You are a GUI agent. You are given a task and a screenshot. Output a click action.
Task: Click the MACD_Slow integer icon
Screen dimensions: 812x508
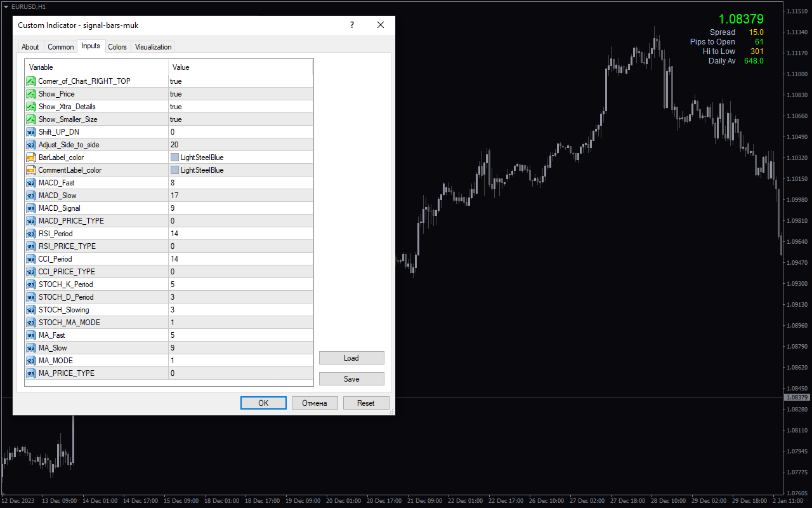coord(30,196)
